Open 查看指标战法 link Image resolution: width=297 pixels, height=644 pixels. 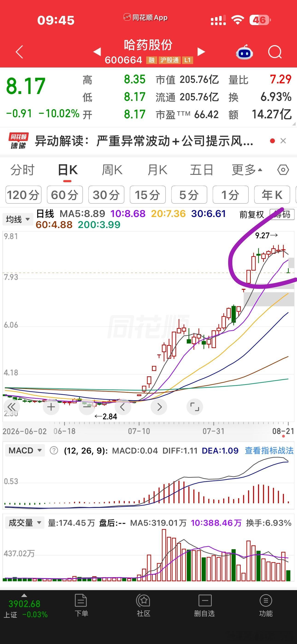[269, 451]
